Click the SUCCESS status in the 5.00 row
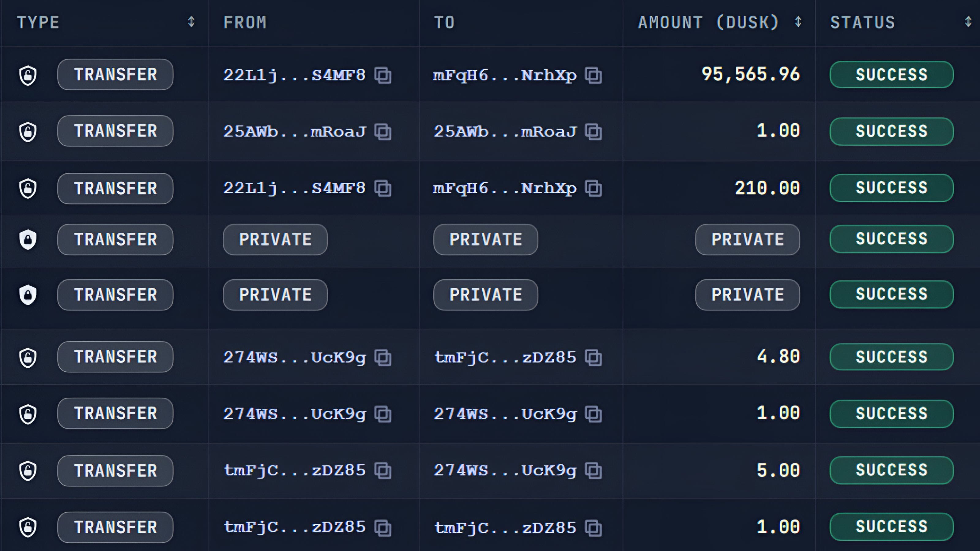The width and height of the screenshot is (980, 551). [891, 470]
